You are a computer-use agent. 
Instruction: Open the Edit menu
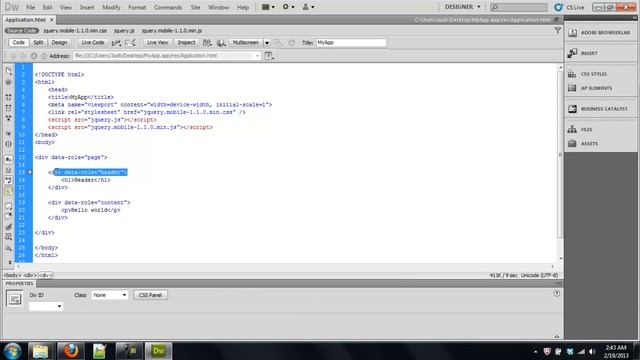pyautogui.click(x=47, y=7)
